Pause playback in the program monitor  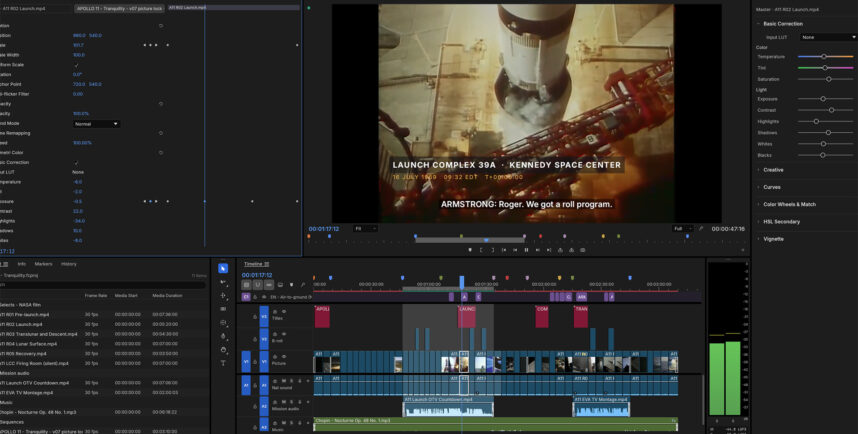[x=526, y=250]
